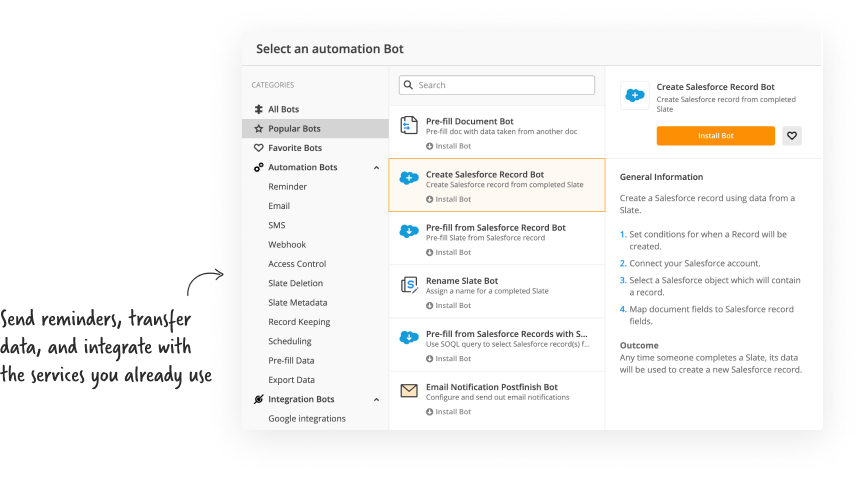
Task: Choose the Scheduling subcategory
Action: (290, 341)
